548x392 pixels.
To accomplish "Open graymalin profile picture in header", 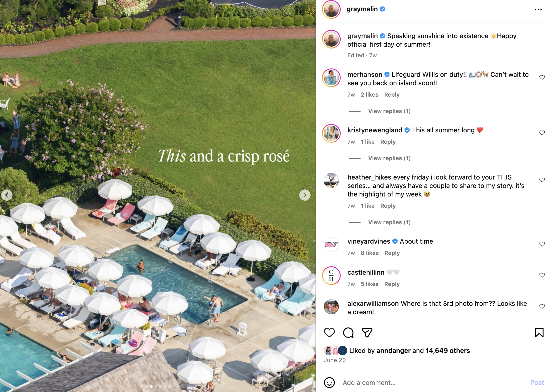I will [x=331, y=9].
